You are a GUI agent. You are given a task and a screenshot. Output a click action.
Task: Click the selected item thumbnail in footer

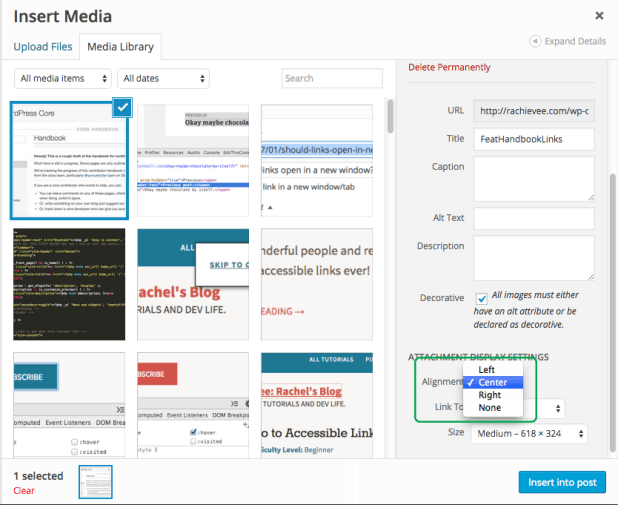pyautogui.click(x=95, y=482)
